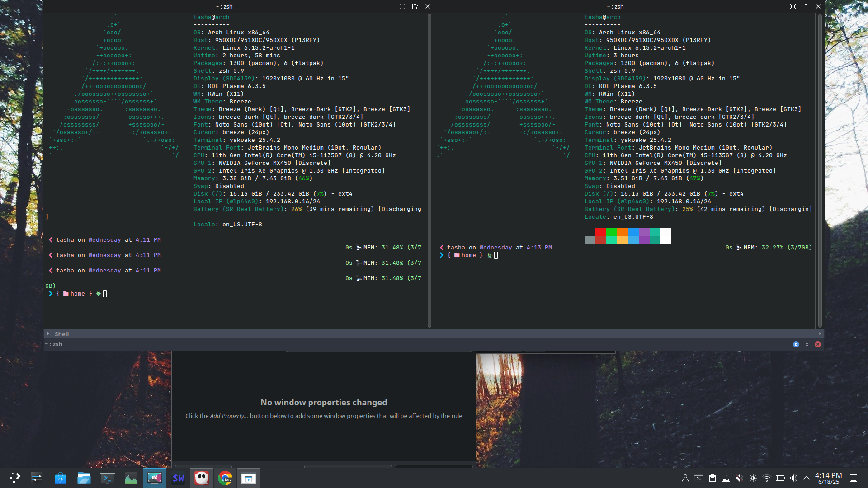Open Chrome Dev browser

(x=225, y=478)
